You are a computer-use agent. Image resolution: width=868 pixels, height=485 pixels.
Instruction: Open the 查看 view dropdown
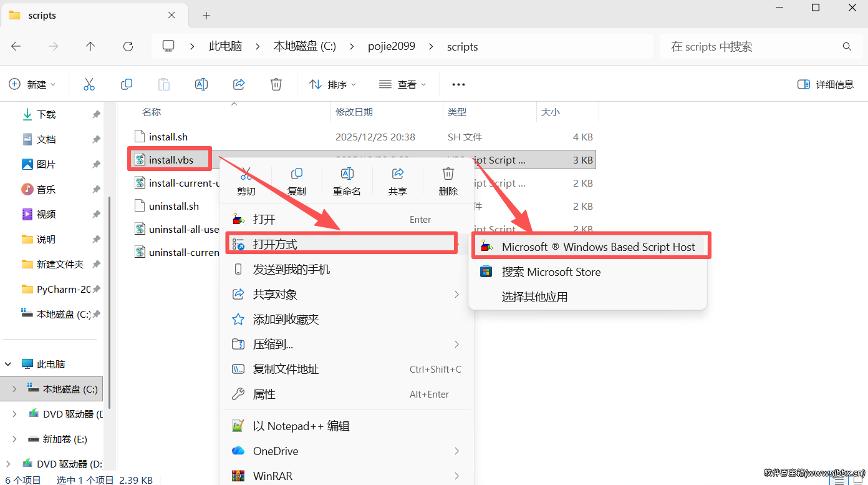[x=403, y=84]
